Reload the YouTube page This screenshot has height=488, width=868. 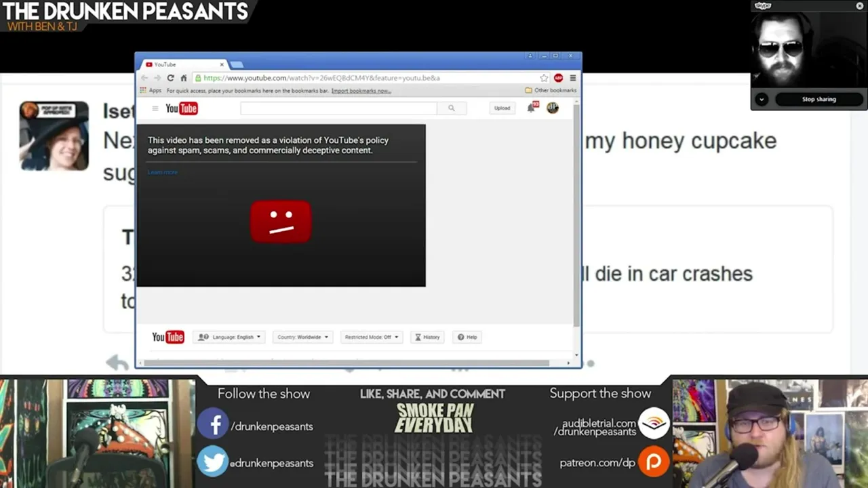[x=170, y=78]
